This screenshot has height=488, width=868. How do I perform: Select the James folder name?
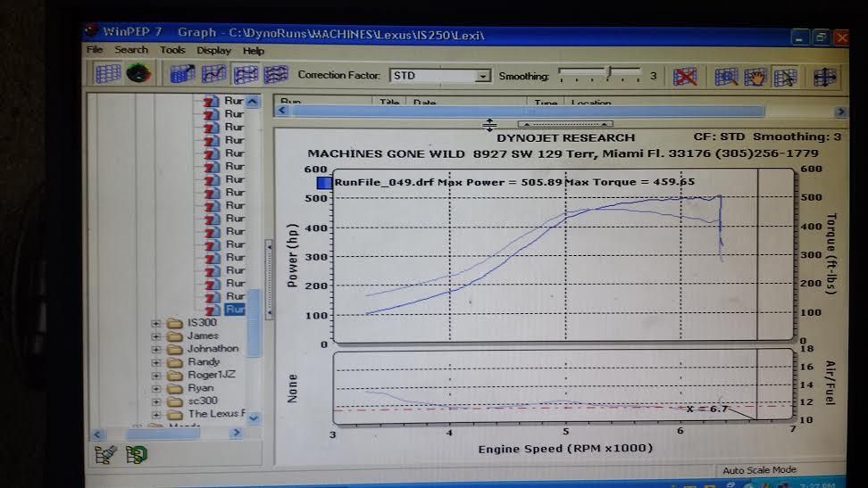coord(203,335)
